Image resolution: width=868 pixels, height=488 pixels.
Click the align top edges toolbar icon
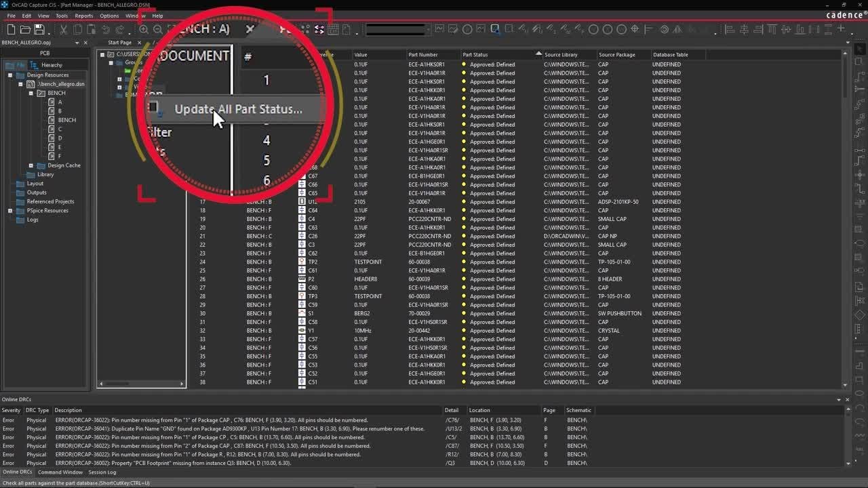(772, 29)
